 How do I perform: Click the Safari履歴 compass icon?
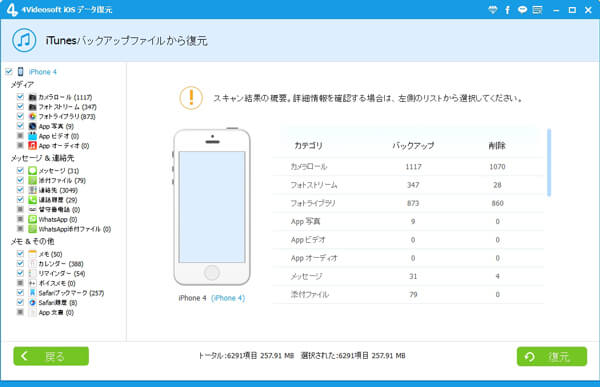tap(33, 302)
